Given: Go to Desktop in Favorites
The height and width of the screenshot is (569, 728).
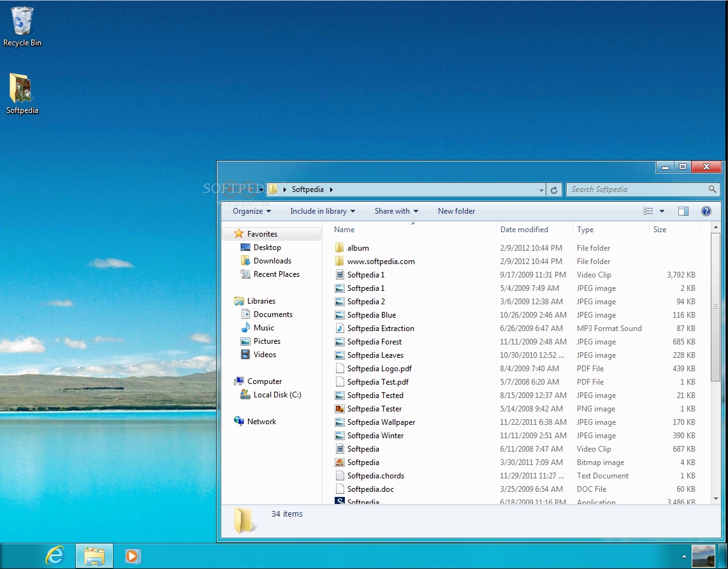Looking at the screenshot, I should click(x=267, y=248).
